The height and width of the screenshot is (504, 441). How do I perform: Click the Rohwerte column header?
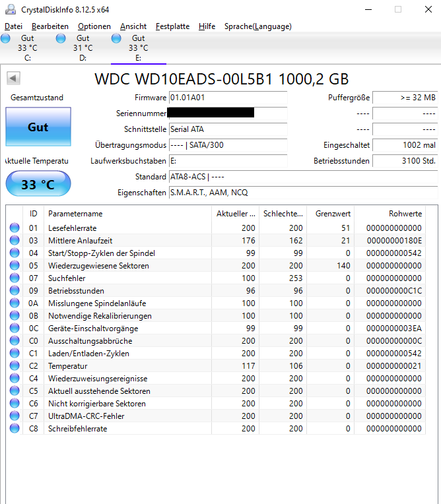[x=390, y=214]
